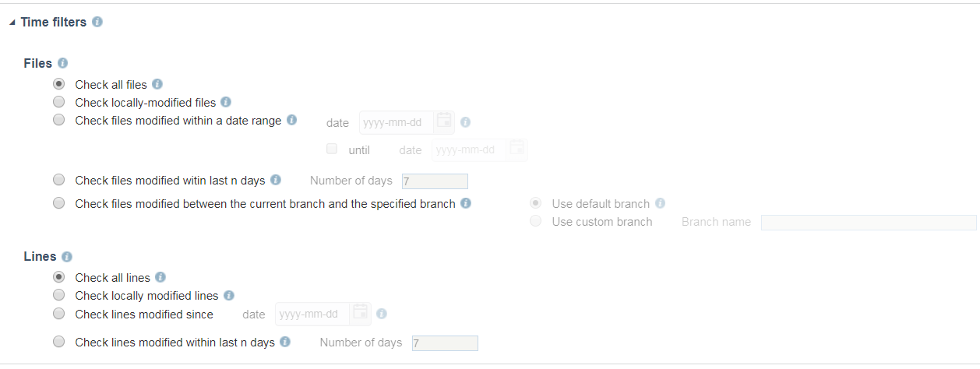Choose Use custom branch radio option
This screenshot has height=369, width=980.
535,221
